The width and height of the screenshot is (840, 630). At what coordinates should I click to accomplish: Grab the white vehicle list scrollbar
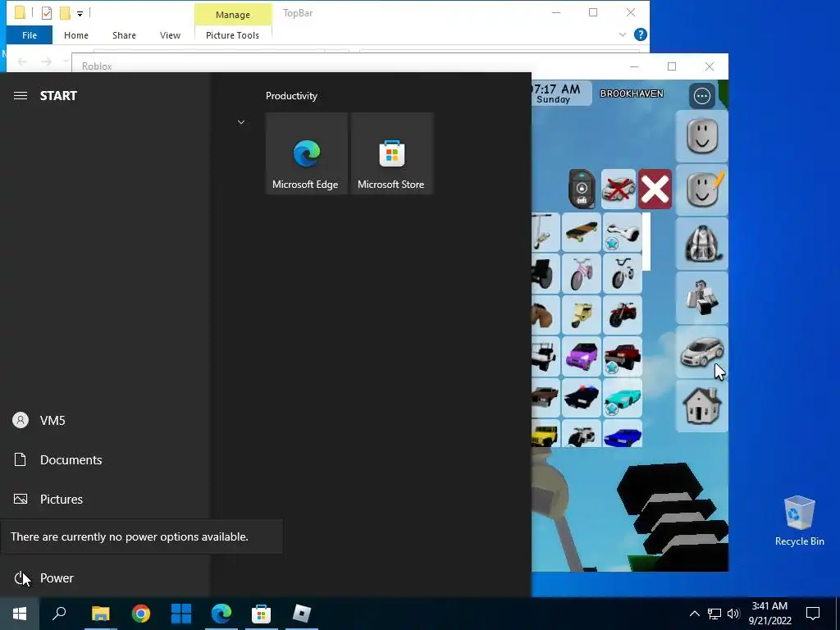pyautogui.click(x=646, y=241)
